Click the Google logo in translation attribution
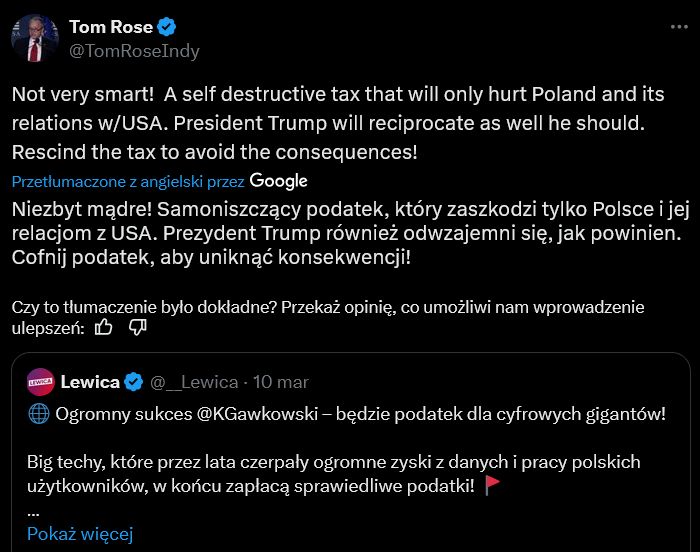The height and width of the screenshot is (552, 700). tap(278, 181)
